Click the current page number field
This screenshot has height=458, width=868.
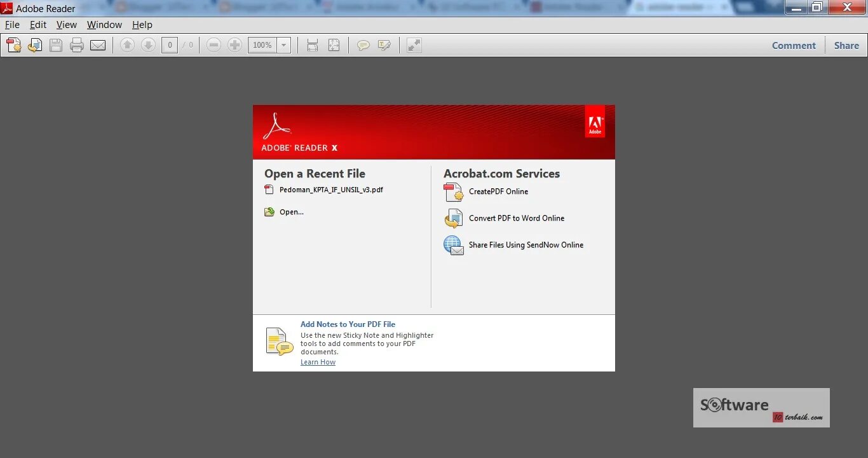(170, 45)
